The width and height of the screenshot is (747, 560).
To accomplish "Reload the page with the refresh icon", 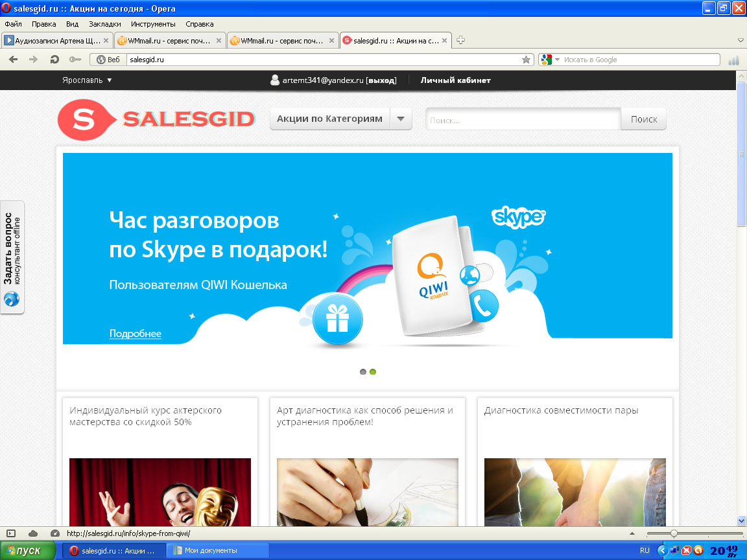I will tap(54, 60).
